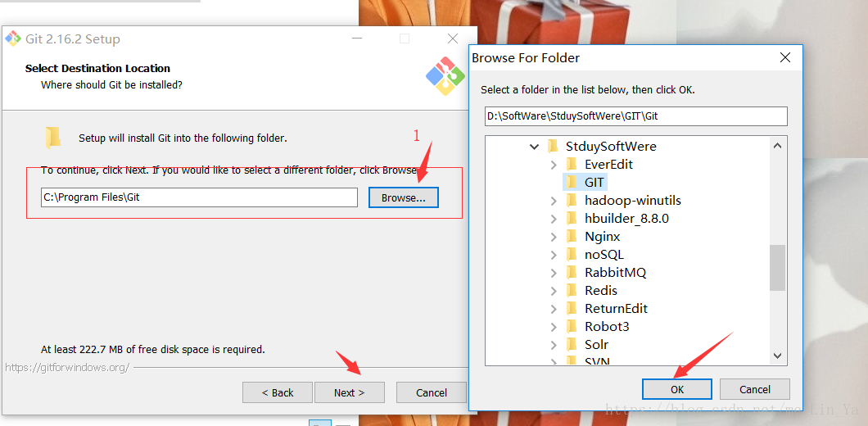Select the Redis folder name

(601, 291)
